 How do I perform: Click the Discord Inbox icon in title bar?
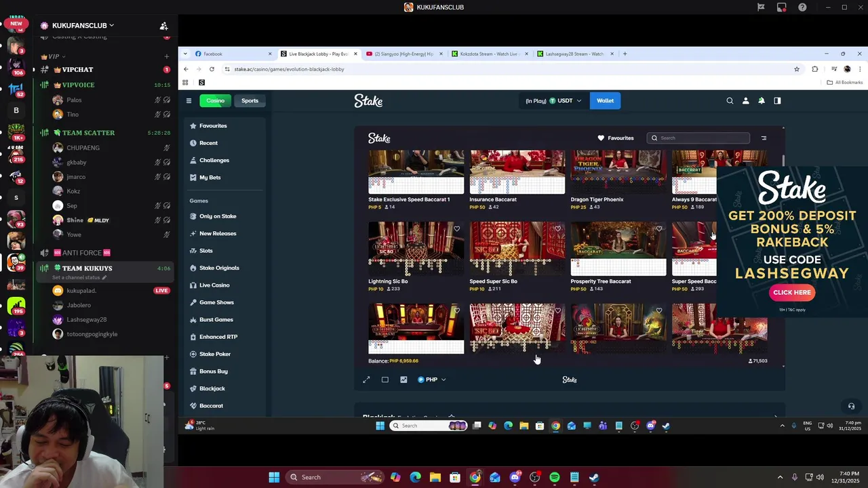[x=782, y=7]
